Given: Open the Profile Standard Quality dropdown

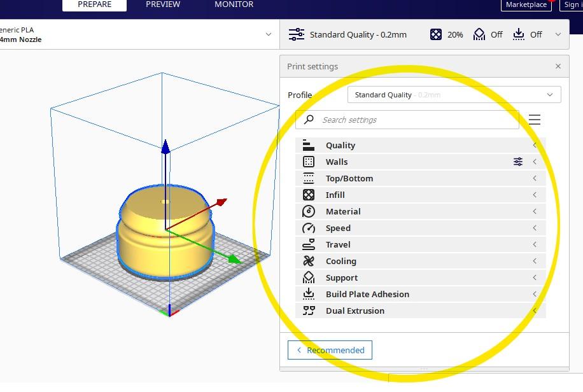Looking at the screenshot, I should point(454,95).
